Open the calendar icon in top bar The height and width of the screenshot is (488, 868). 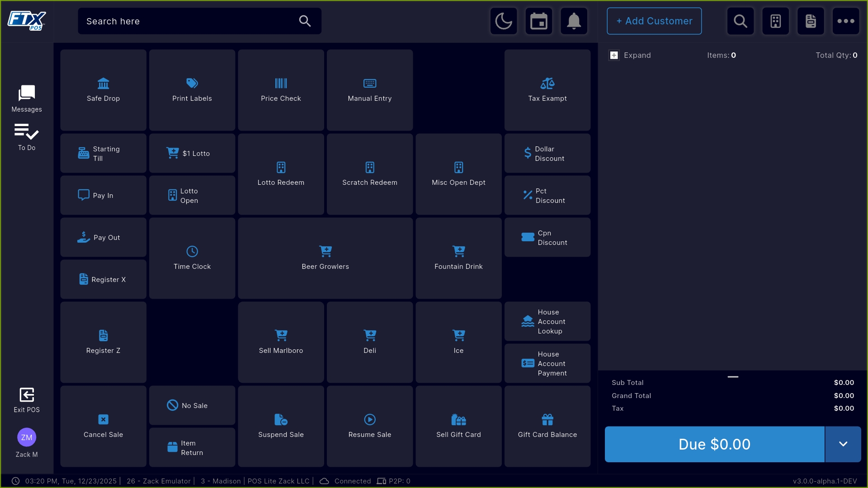click(x=539, y=21)
